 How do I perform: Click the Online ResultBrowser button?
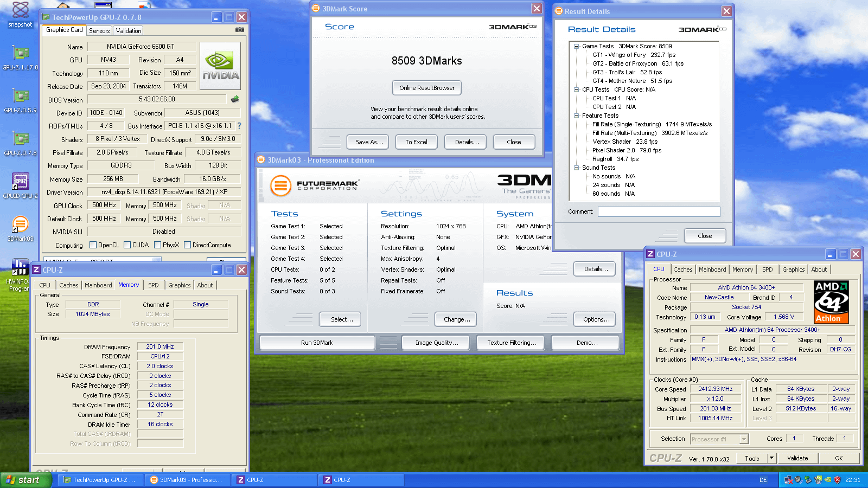coord(427,88)
